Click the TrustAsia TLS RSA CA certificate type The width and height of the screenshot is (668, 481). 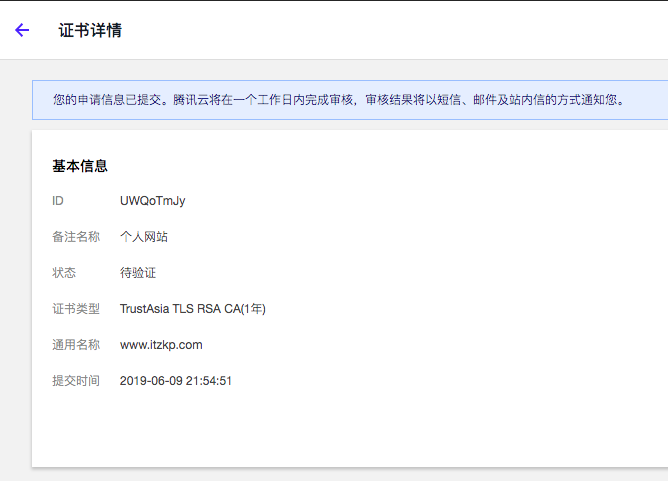[x=192, y=309]
